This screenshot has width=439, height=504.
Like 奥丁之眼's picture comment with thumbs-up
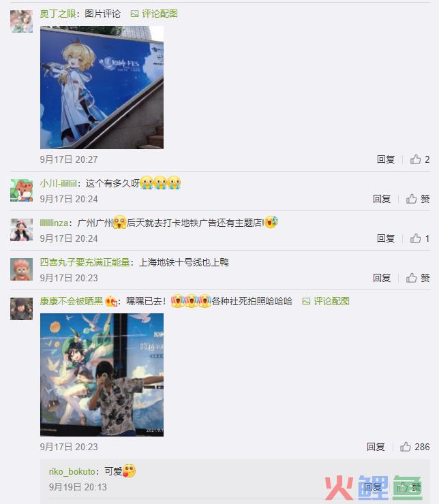[x=415, y=159]
